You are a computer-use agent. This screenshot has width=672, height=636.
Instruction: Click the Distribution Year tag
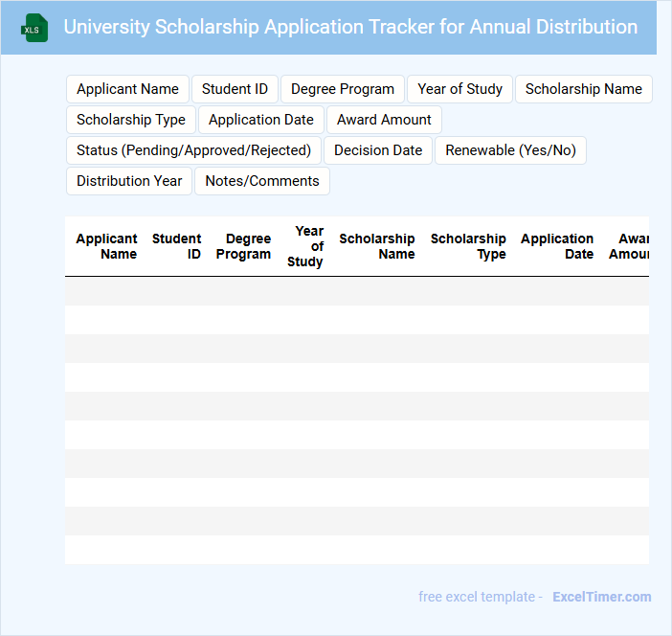(x=129, y=181)
